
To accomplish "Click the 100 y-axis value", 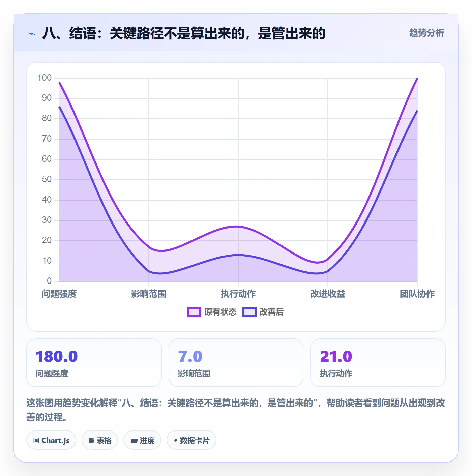I will pyautogui.click(x=45, y=78).
